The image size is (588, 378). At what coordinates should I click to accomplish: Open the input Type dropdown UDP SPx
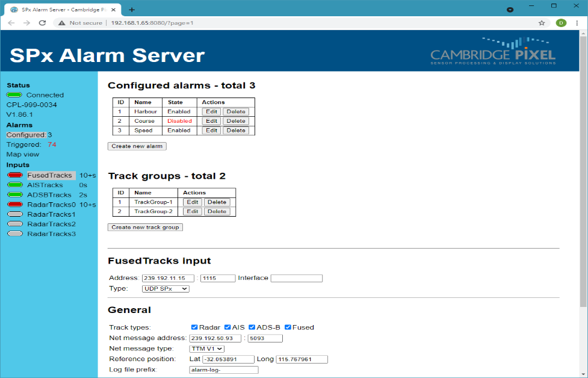point(166,289)
